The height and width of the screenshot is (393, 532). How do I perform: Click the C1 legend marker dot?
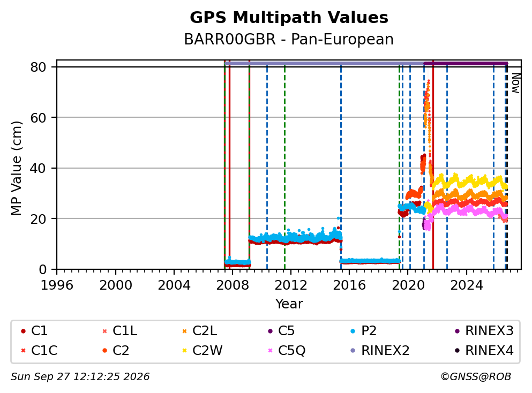[x=23, y=331]
